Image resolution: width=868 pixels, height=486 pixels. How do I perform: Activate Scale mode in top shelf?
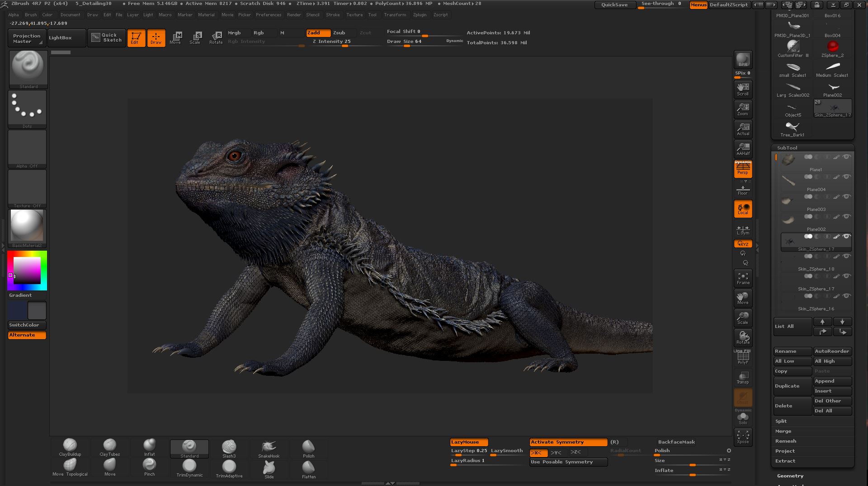[195, 38]
